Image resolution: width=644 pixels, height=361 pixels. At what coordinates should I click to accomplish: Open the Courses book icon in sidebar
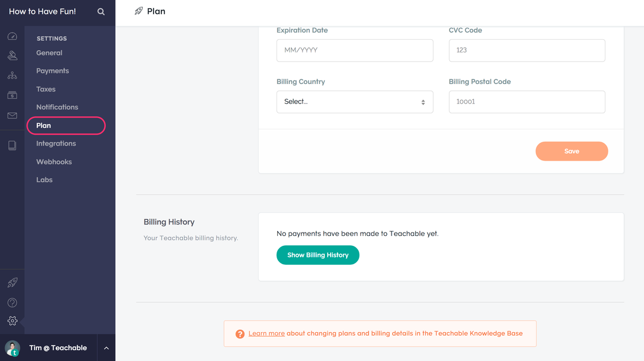[x=12, y=145]
